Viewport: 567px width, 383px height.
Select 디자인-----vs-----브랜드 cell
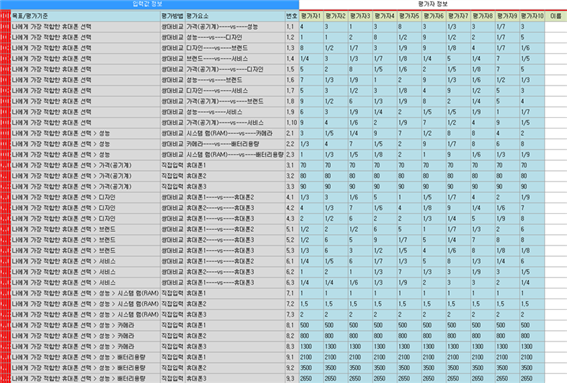point(235,48)
